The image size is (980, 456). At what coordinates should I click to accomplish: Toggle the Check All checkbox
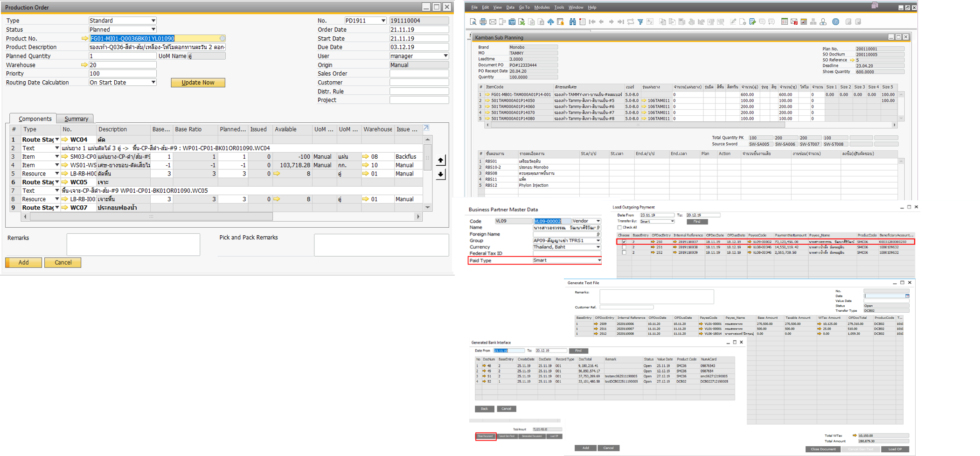(x=619, y=227)
